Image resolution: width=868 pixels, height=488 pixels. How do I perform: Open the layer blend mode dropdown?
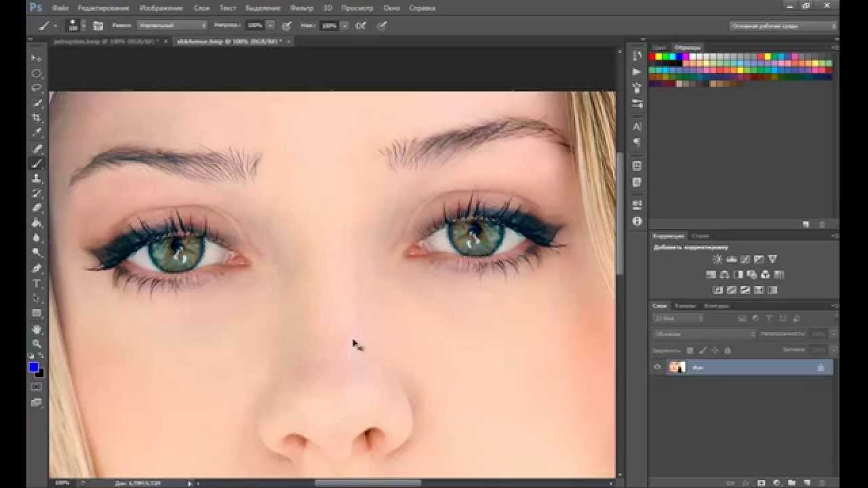[x=704, y=333]
